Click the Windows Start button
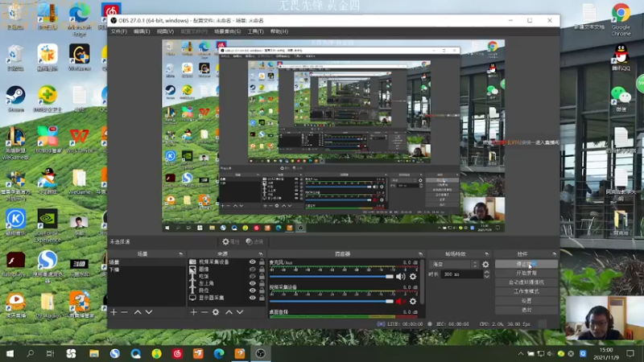 [10, 353]
